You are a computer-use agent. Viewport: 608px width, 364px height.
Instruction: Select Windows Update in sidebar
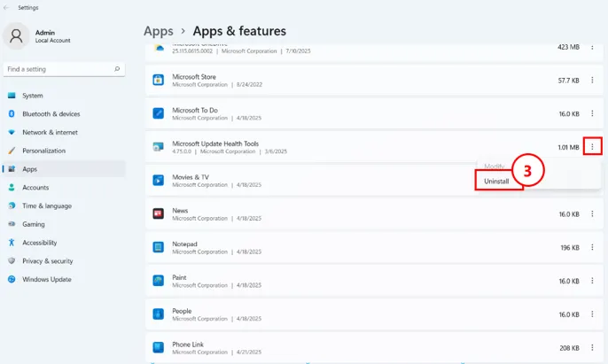[x=47, y=280]
